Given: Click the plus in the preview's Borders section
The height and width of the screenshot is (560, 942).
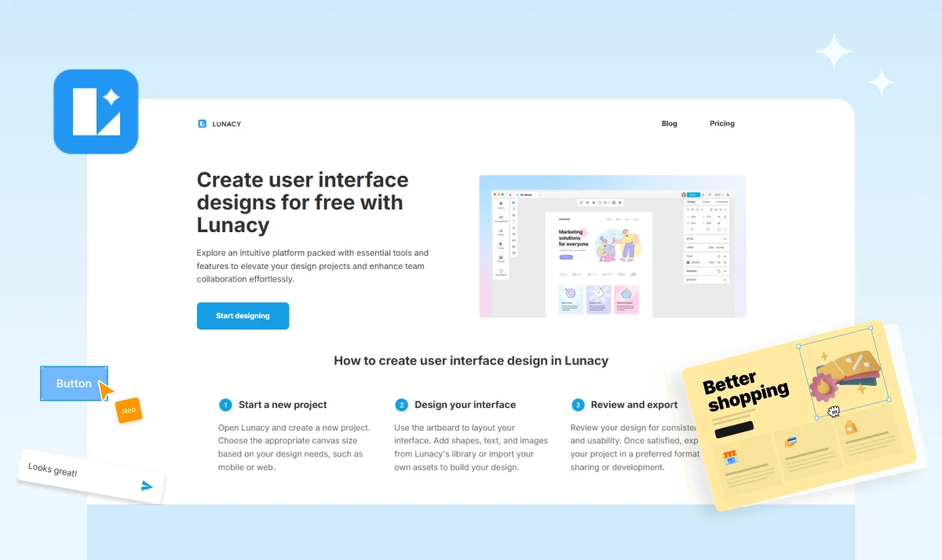Looking at the screenshot, I should pos(725,271).
